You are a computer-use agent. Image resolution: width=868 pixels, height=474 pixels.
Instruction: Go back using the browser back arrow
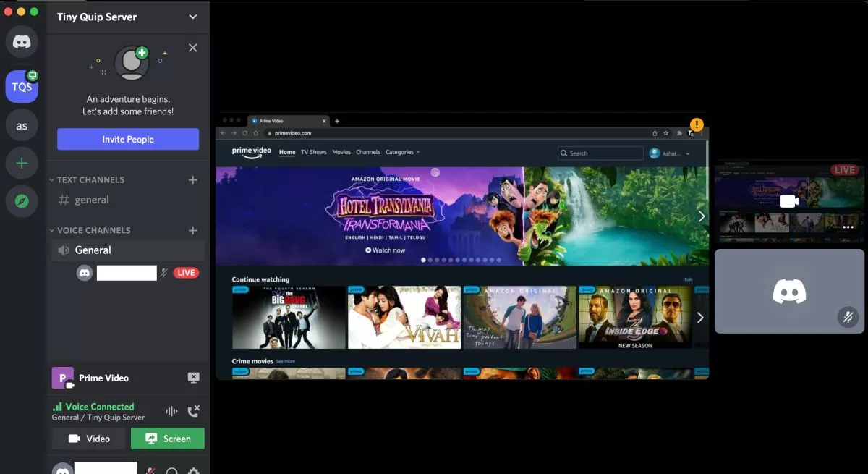click(223, 133)
